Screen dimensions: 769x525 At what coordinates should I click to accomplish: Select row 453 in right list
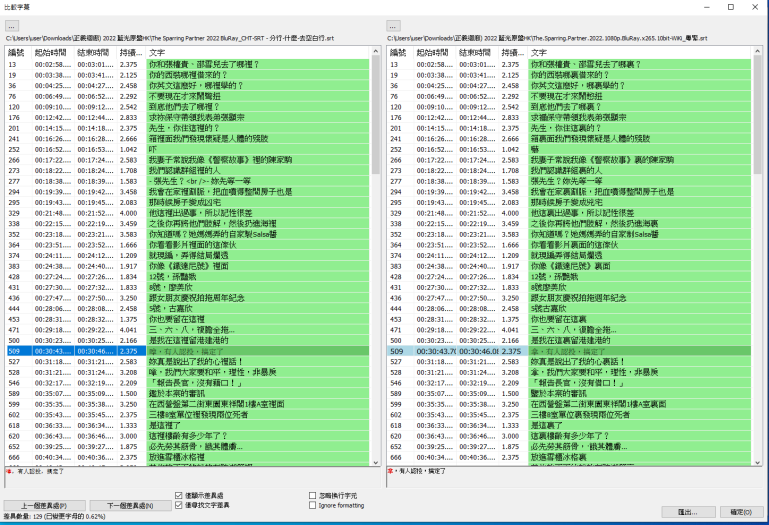(570, 319)
